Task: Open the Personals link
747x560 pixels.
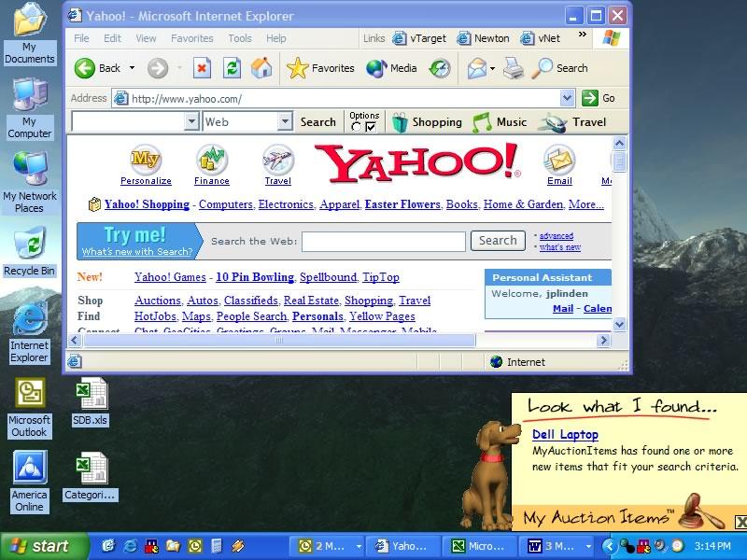Action: (317, 316)
